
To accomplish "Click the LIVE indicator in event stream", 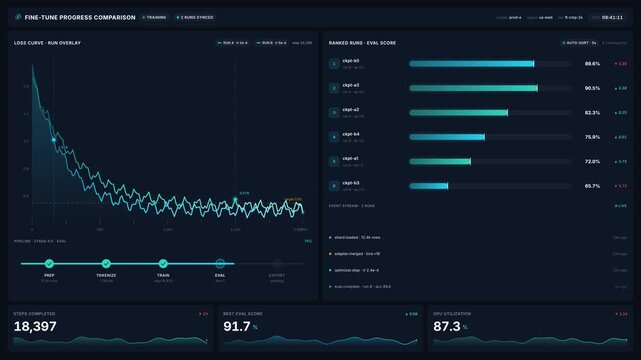I will pyautogui.click(x=621, y=206).
